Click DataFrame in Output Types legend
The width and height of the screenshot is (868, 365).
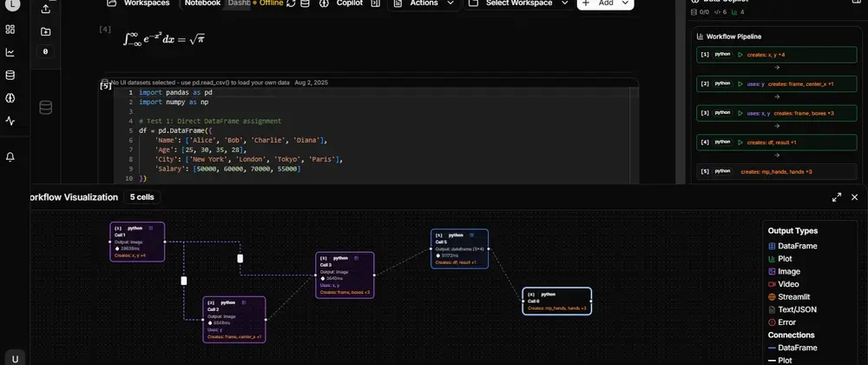point(792,246)
